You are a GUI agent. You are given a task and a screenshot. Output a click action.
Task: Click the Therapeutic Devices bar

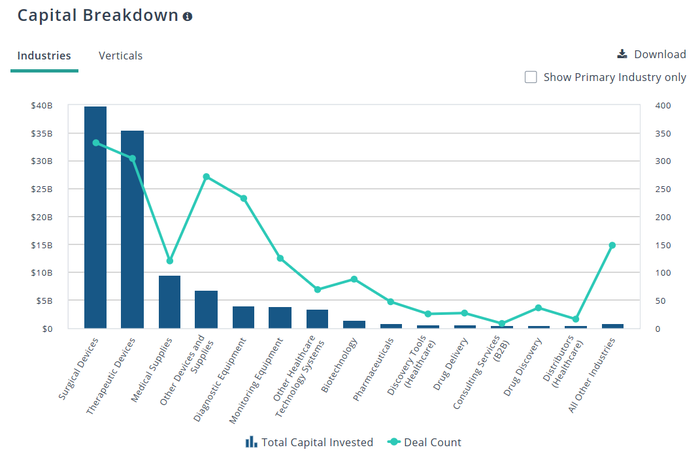coord(133,230)
